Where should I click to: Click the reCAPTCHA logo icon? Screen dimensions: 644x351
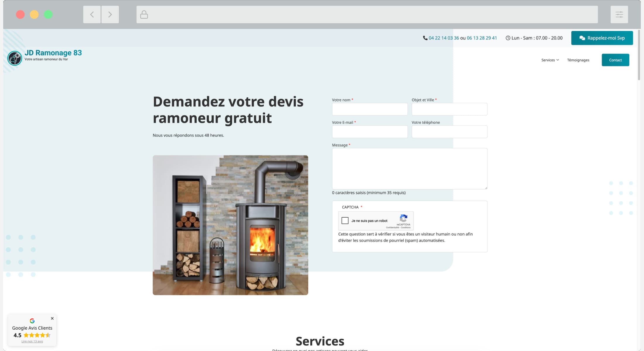pyautogui.click(x=403, y=218)
